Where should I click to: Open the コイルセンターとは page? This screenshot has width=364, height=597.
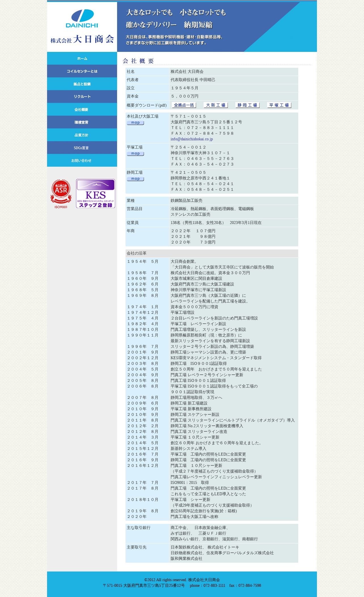tap(82, 71)
